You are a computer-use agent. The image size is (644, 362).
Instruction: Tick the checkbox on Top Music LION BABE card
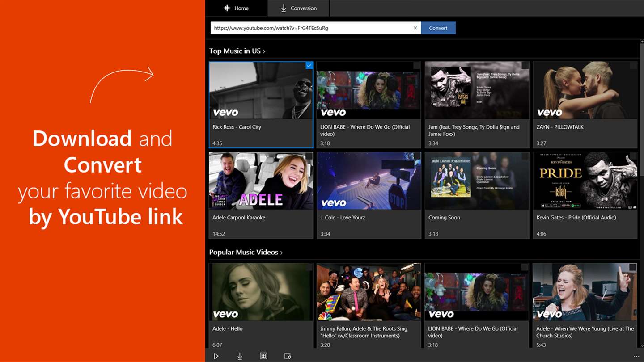pos(417,66)
